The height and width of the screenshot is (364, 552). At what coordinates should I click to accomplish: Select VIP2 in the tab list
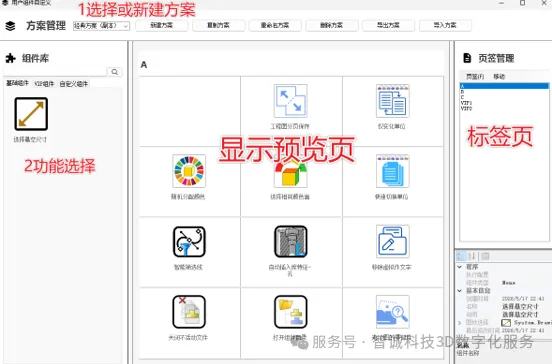(x=504, y=109)
